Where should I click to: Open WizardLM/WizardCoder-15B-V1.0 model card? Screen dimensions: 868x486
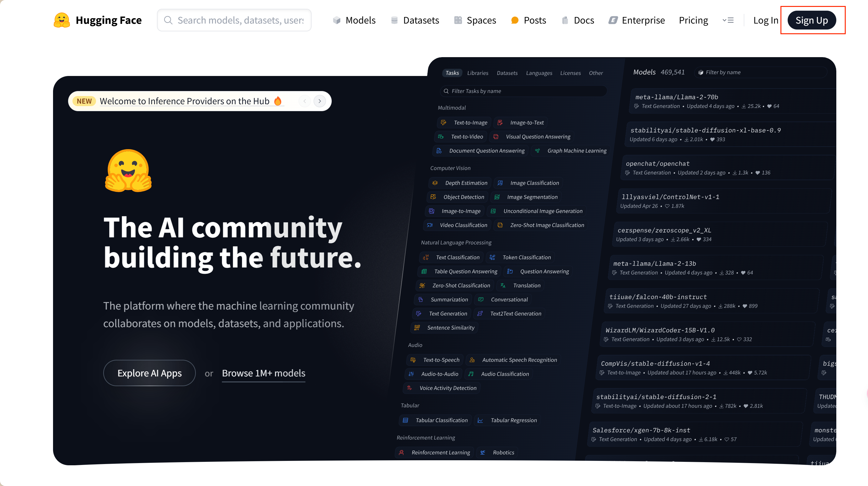tap(707, 334)
